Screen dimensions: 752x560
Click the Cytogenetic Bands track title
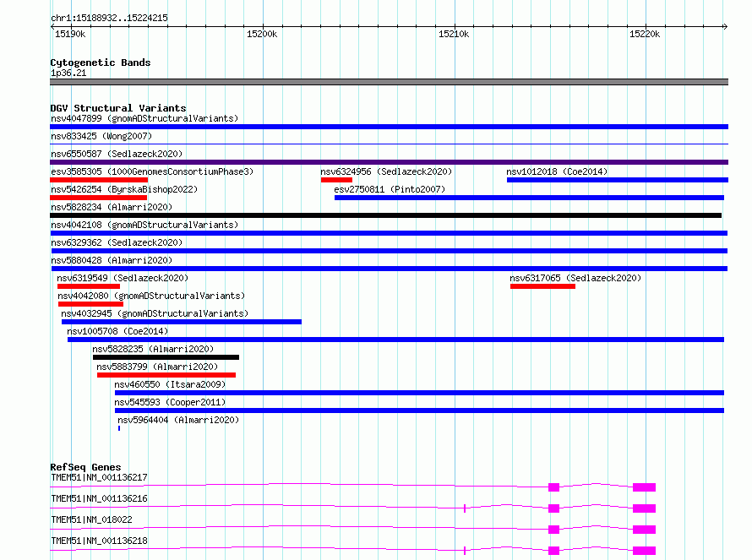coord(100,63)
